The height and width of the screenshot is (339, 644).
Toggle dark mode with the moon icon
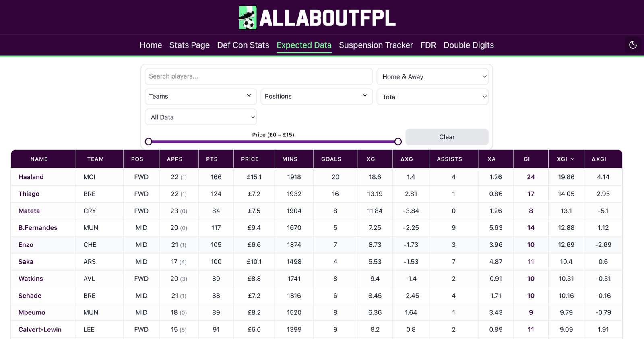(x=633, y=45)
